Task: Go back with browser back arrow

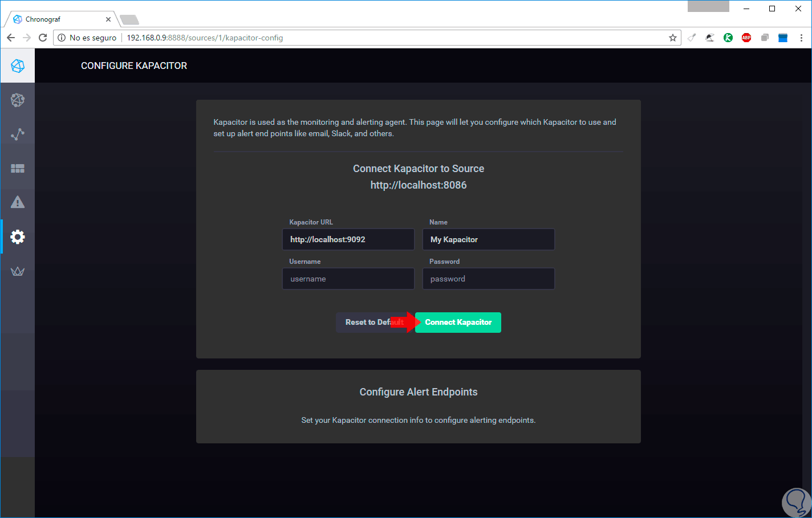Action: pyautogui.click(x=11, y=38)
